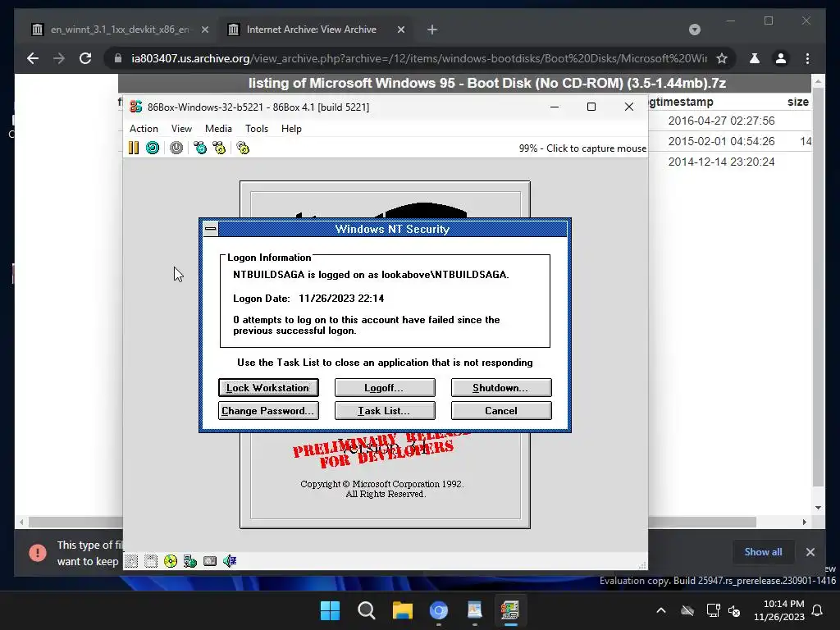Open the View menu in 86Box
Viewport: 840px width, 630px height.
pyautogui.click(x=181, y=129)
